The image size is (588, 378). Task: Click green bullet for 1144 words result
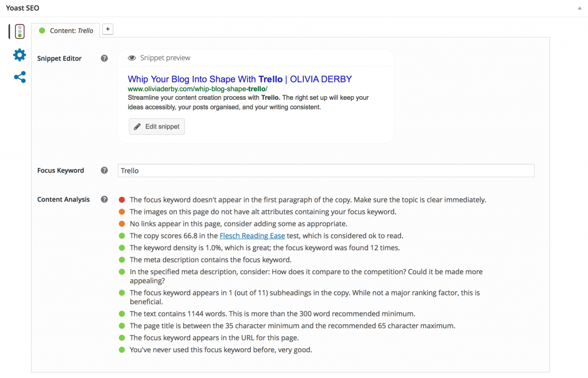coord(122,314)
